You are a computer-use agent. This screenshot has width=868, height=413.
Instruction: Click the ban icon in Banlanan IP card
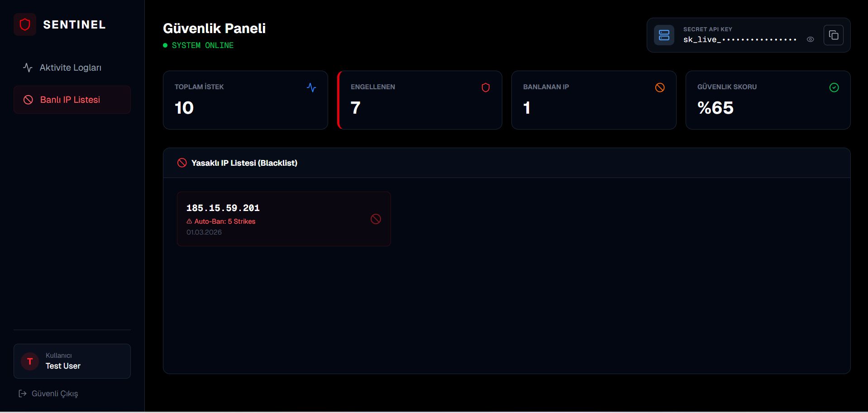pos(660,87)
